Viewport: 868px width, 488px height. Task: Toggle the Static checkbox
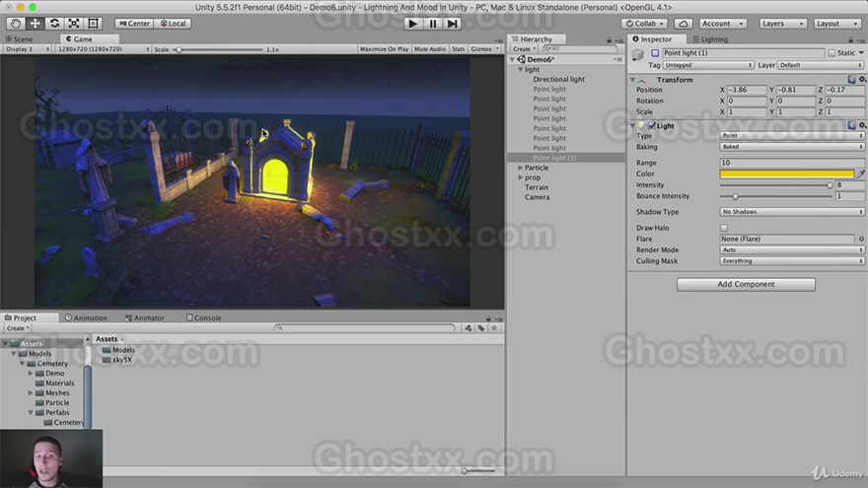tap(832, 52)
